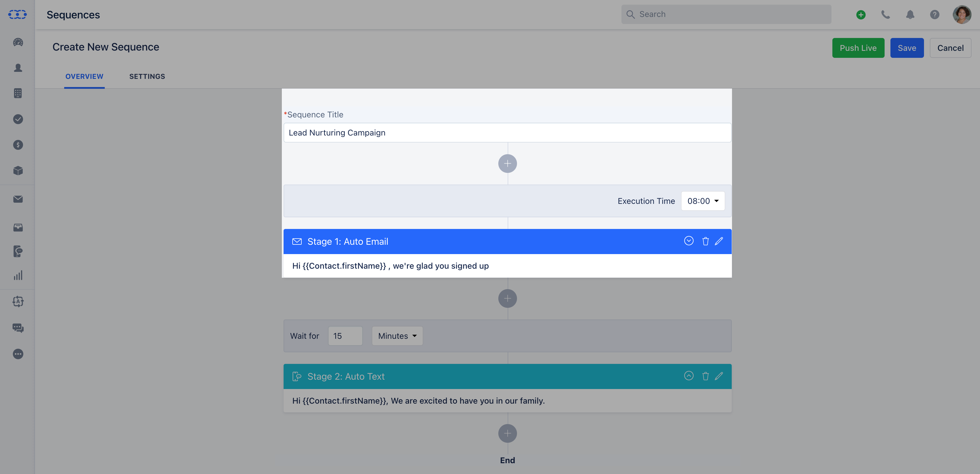Focus the Search field in header
The width and height of the screenshot is (980, 474).
[x=726, y=15]
